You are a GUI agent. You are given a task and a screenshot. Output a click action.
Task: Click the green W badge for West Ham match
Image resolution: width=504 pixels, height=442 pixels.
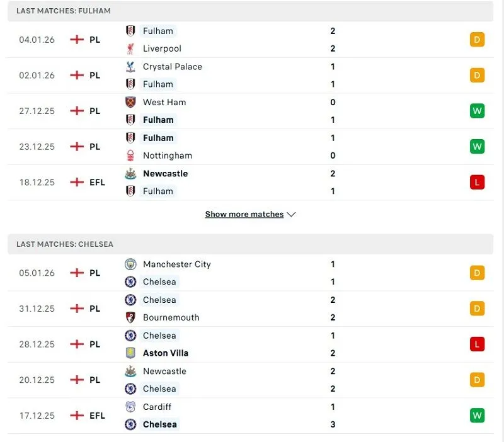[477, 111]
